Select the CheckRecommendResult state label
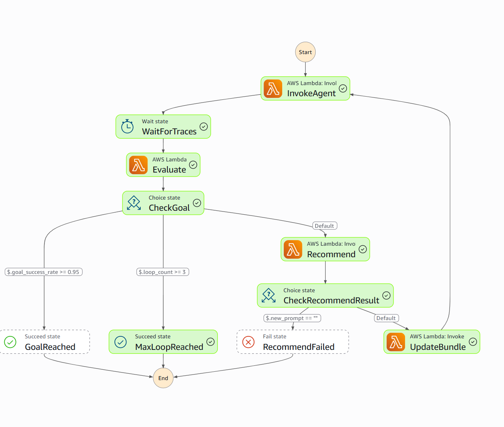Screen dimensions: 504x427 tap(331, 301)
